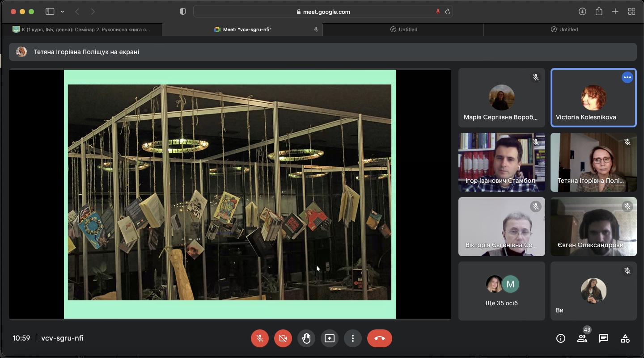The height and width of the screenshot is (358, 644).
Task: Click the Safari share icon
Action: (x=599, y=12)
